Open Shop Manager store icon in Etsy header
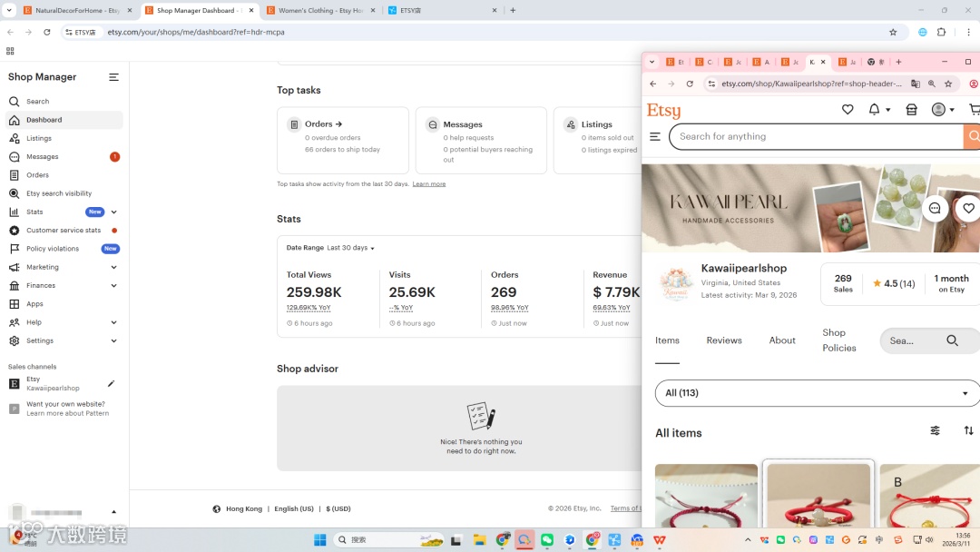This screenshot has width=980, height=552. tap(911, 109)
